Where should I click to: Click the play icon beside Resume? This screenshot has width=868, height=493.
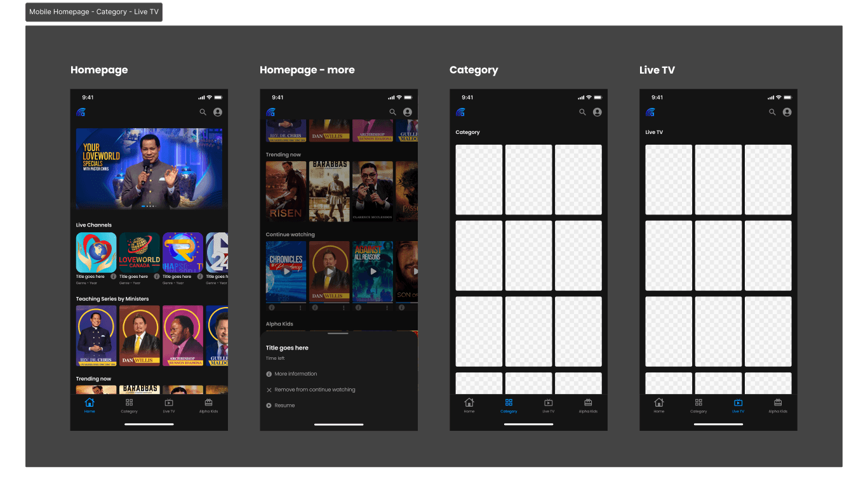click(269, 405)
